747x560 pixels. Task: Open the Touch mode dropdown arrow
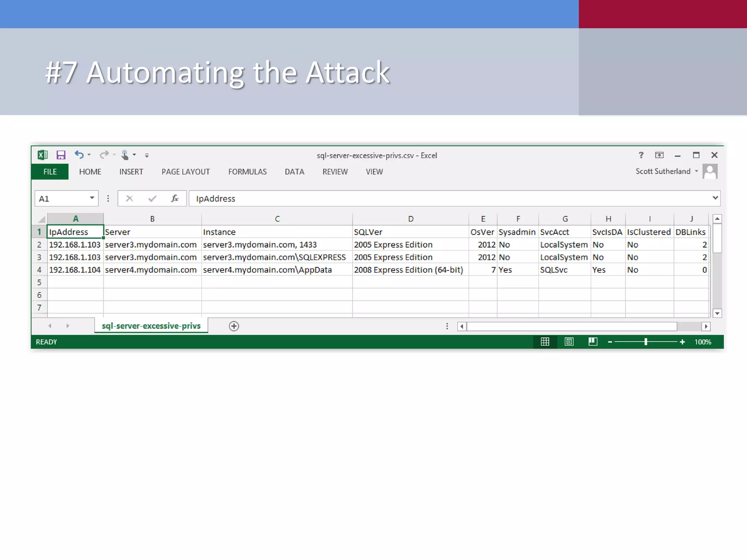coord(134,155)
